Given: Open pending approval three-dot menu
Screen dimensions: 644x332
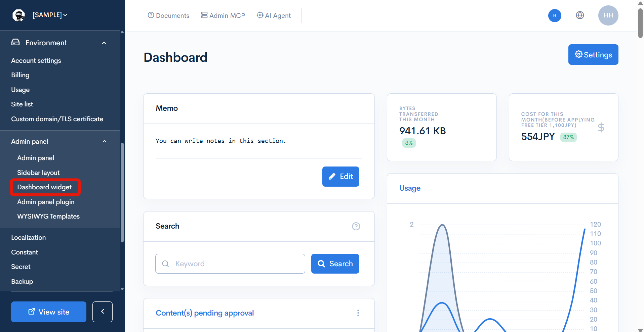Looking at the screenshot, I should 358,313.
